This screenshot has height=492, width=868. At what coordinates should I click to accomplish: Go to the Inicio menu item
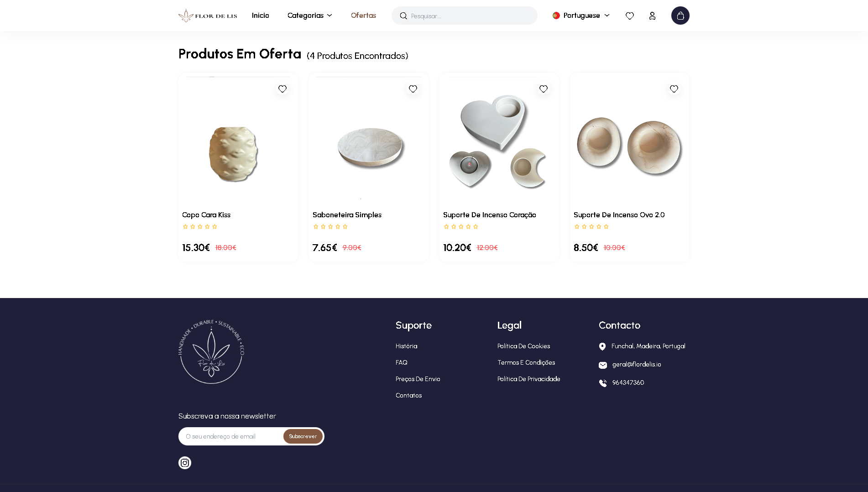coord(260,16)
